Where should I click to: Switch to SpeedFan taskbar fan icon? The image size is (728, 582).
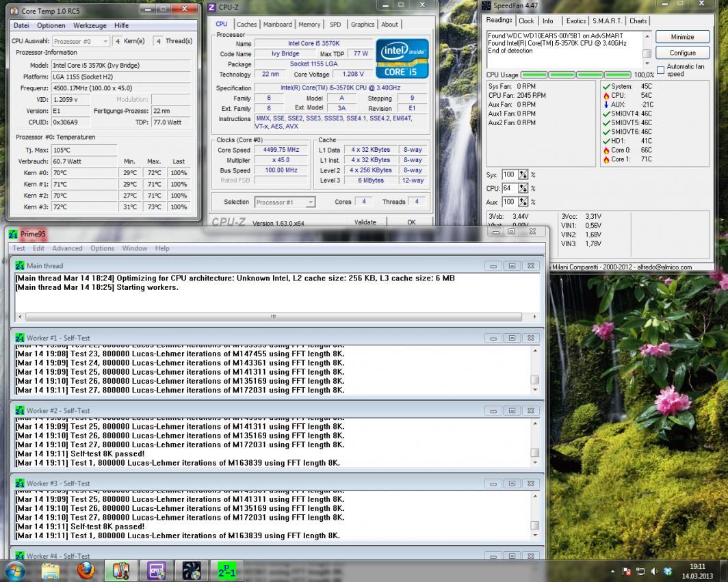[x=192, y=571]
